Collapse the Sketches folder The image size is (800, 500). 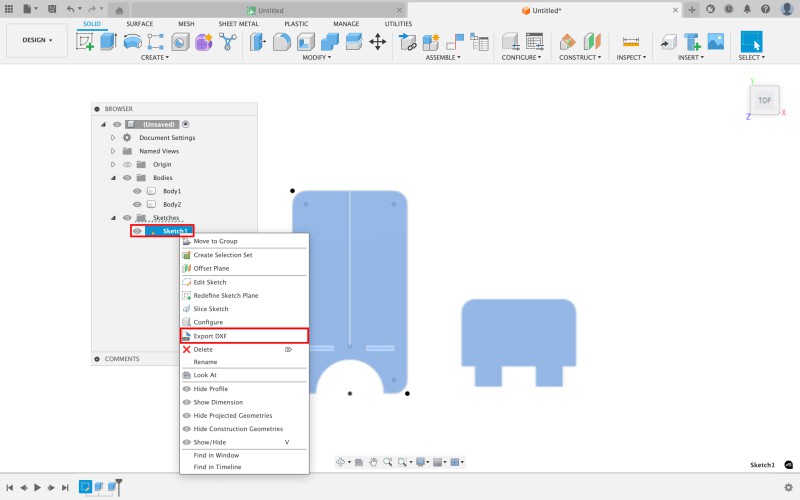(113, 218)
